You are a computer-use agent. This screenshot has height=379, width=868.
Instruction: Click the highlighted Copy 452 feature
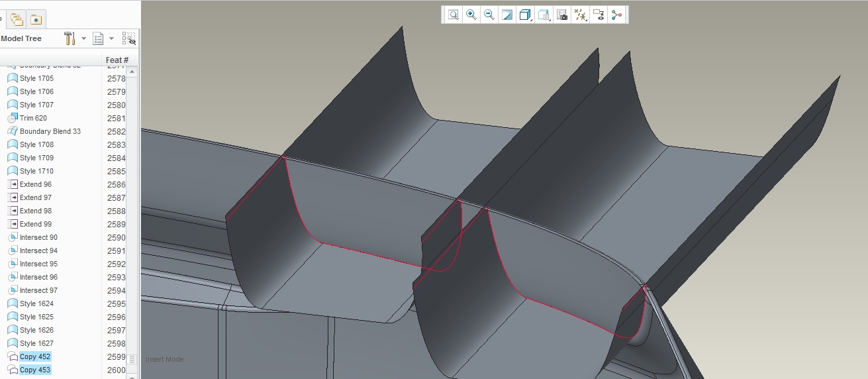35,356
